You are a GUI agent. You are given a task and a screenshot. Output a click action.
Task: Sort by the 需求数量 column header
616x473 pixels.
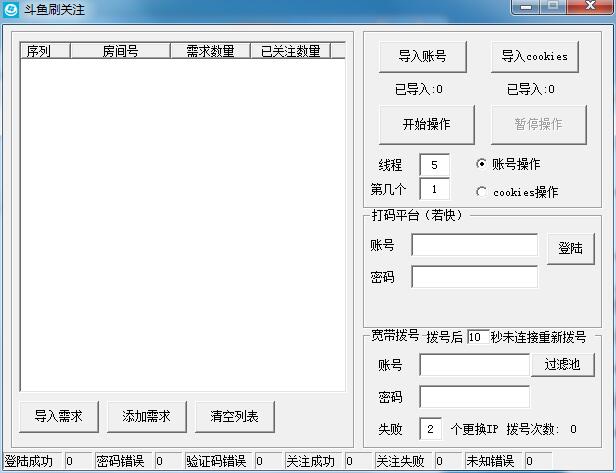pos(211,51)
